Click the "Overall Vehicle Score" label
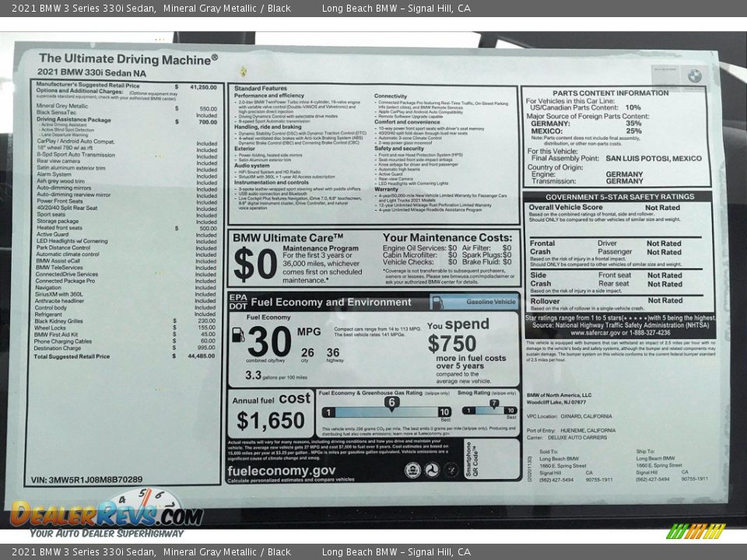The image size is (747, 560). pyautogui.click(x=566, y=208)
